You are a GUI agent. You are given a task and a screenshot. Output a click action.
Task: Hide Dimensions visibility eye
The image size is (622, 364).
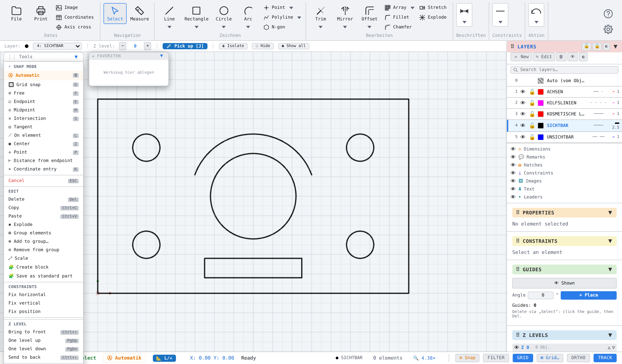[513, 149]
